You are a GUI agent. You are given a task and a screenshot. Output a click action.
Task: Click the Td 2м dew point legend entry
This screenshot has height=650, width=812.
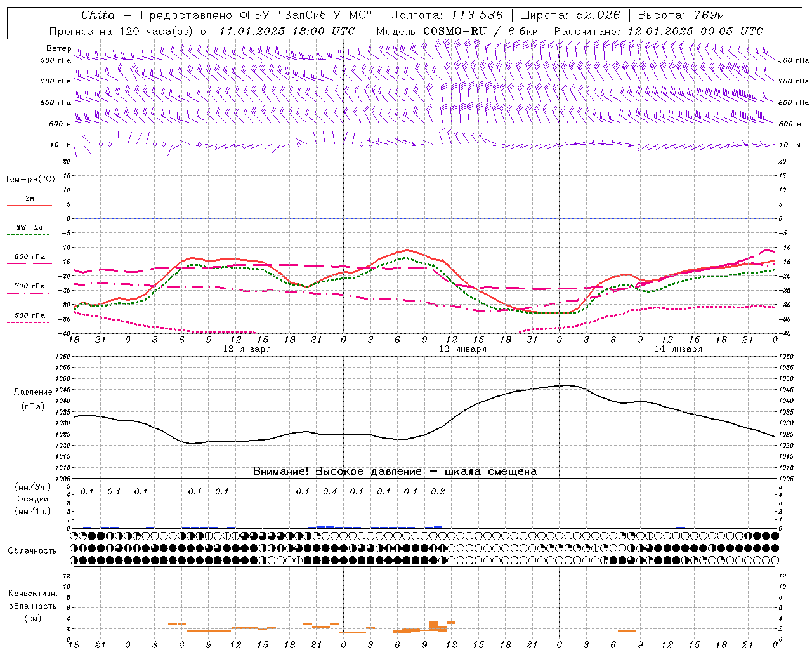[x=30, y=227]
